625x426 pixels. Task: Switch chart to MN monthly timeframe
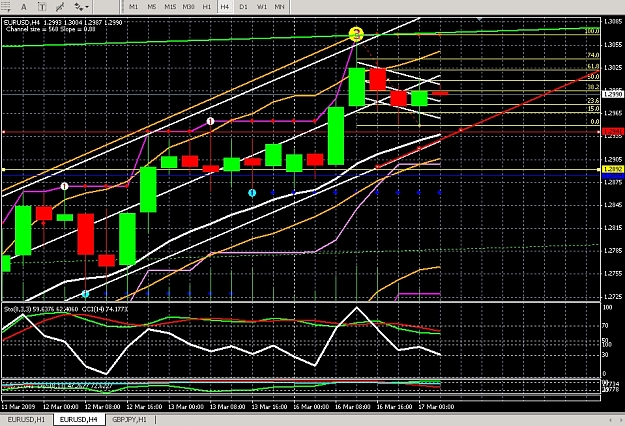[x=279, y=7]
